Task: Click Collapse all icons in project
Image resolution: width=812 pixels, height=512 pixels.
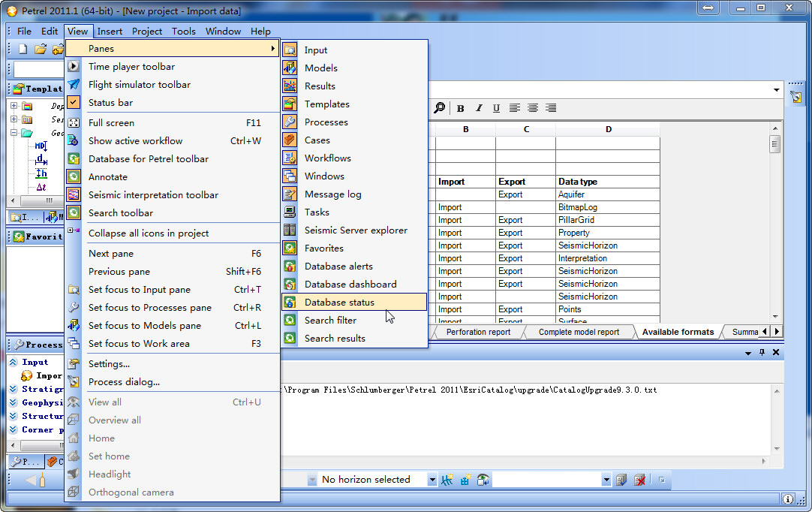Action: [x=173, y=233]
